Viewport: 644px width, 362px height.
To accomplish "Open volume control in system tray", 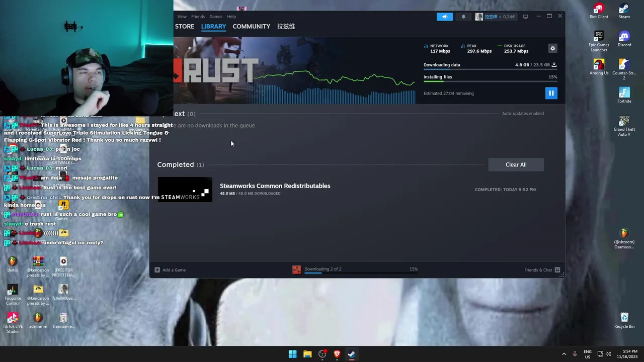I will (609, 354).
